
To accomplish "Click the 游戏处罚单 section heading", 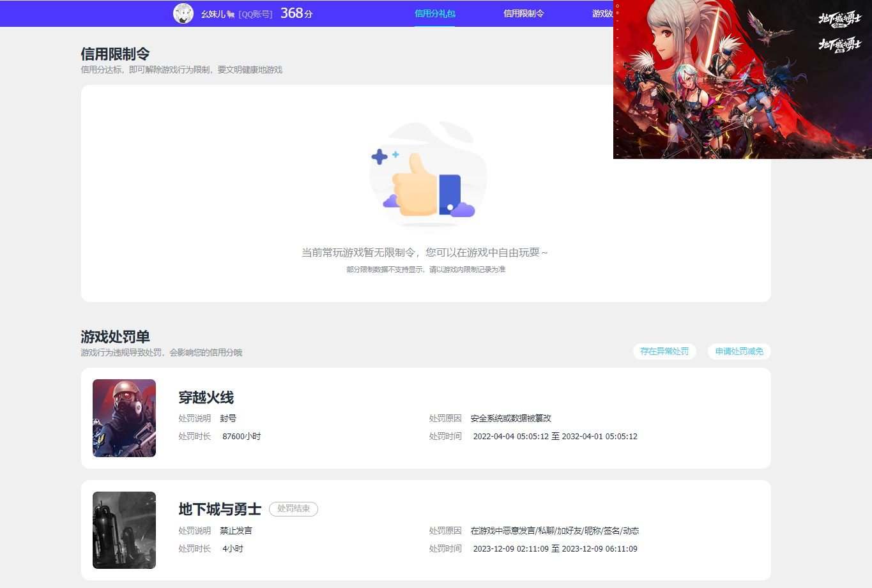I will [x=115, y=336].
